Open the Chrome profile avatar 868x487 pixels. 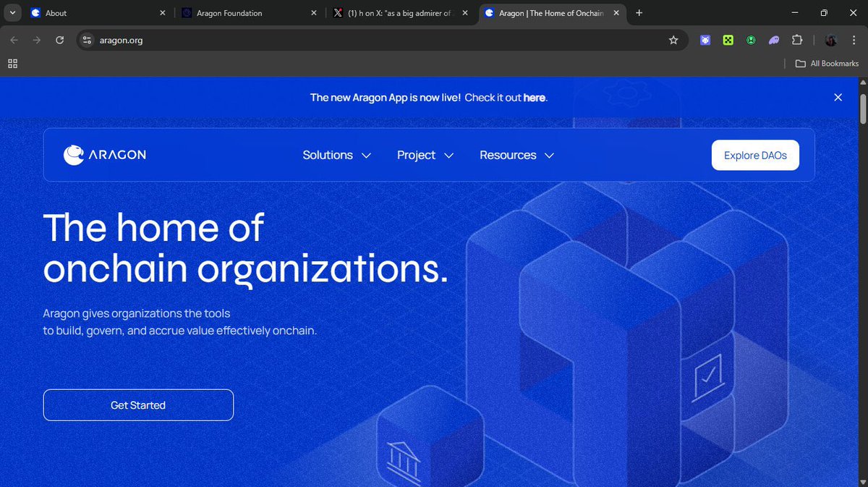831,41
